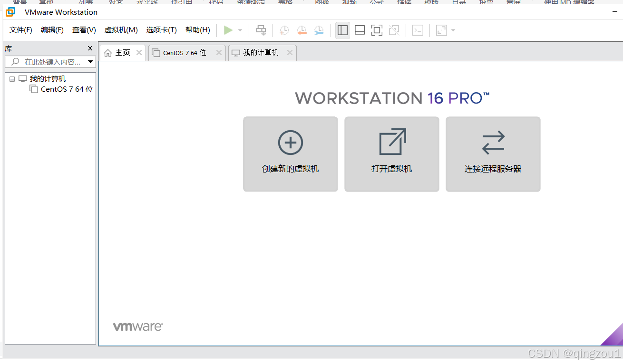Open the 选项卡(T) menu
The image size is (623, 364).
(x=162, y=30)
